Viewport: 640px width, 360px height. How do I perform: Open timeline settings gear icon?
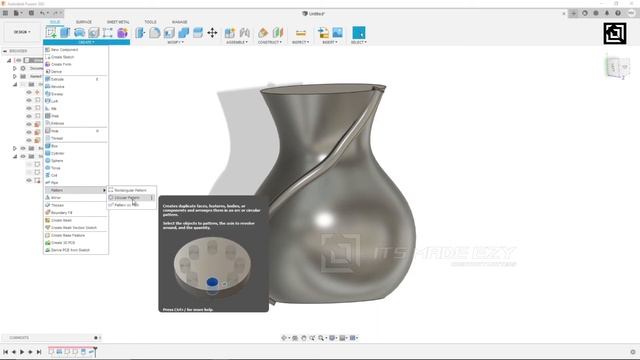pos(633,352)
